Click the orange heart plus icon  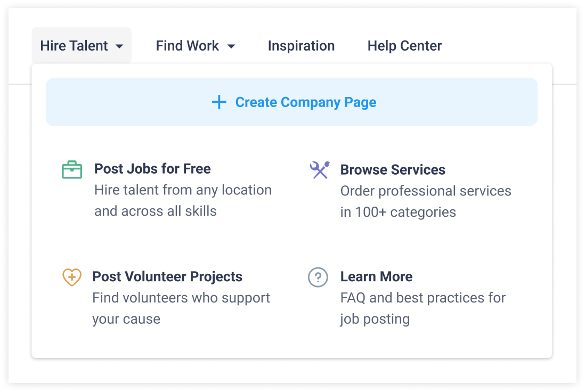pyautogui.click(x=71, y=277)
